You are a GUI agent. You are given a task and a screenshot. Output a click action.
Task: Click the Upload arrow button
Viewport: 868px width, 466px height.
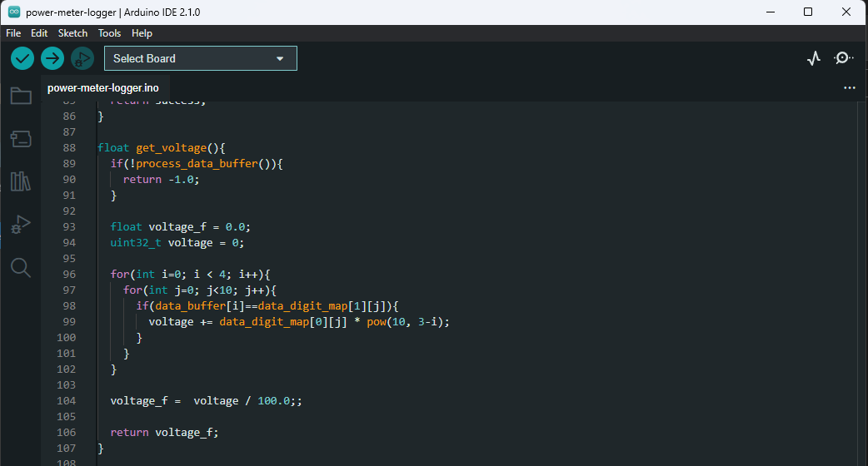52,58
